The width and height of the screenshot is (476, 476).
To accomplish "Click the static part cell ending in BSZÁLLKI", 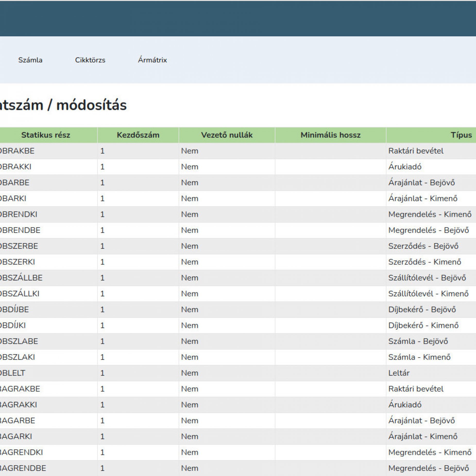I will [20, 294].
